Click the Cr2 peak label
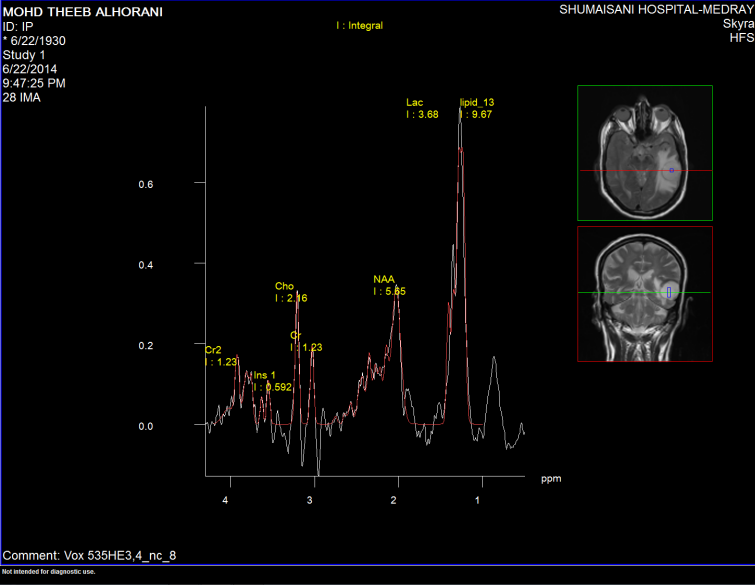 213,350
